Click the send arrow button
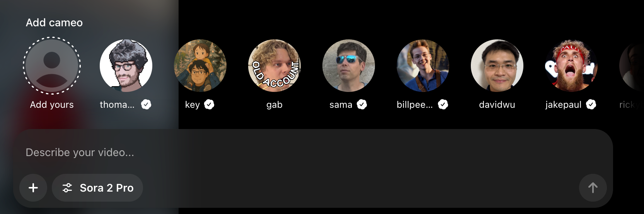The image size is (644, 214). 593,188
